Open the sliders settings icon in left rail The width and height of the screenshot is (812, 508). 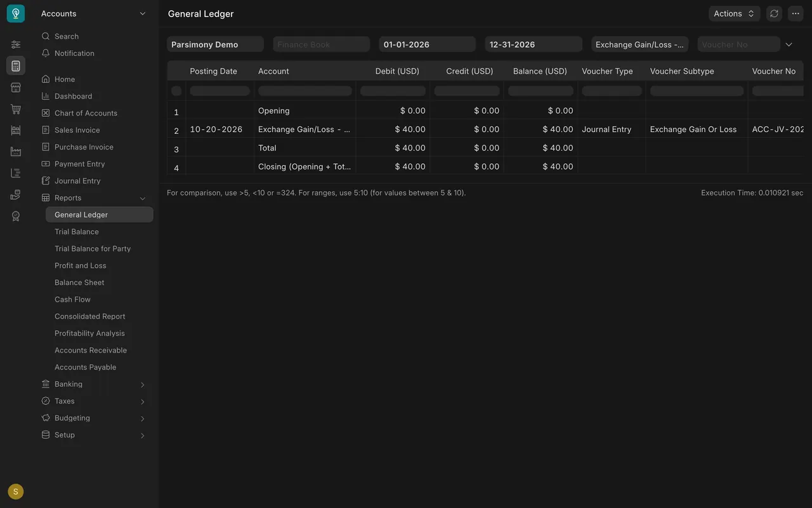(x=16, y=44)
